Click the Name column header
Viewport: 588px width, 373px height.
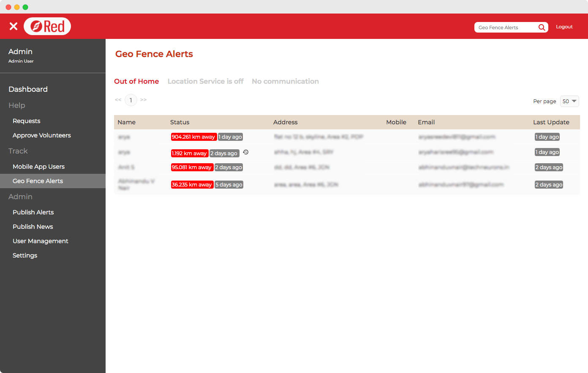127,122
